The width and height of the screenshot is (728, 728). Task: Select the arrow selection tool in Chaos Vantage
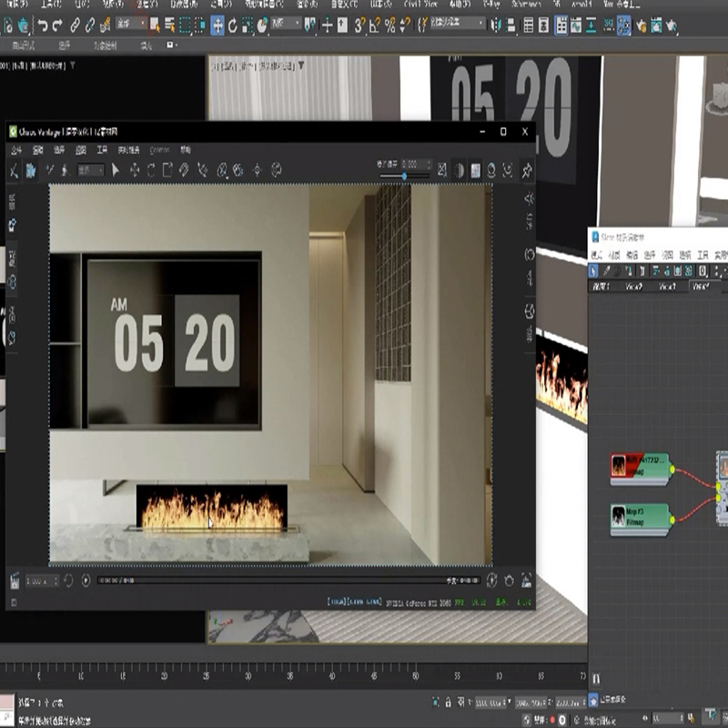(115, 168)
